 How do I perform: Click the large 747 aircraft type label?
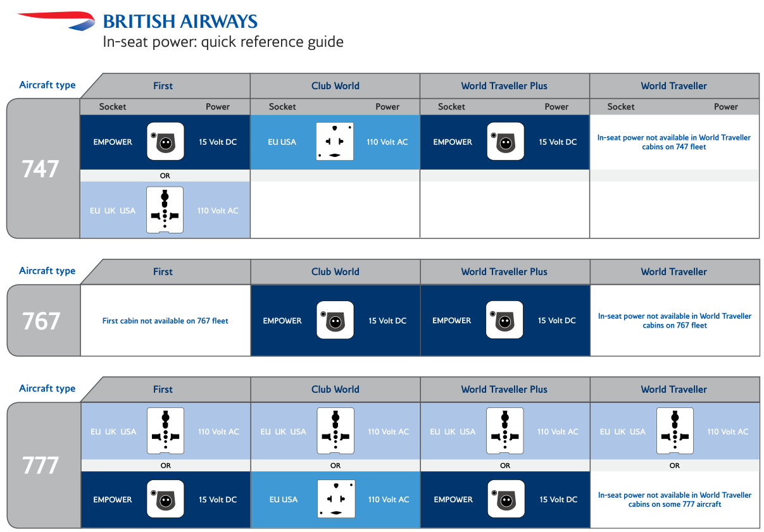point(41,169)
